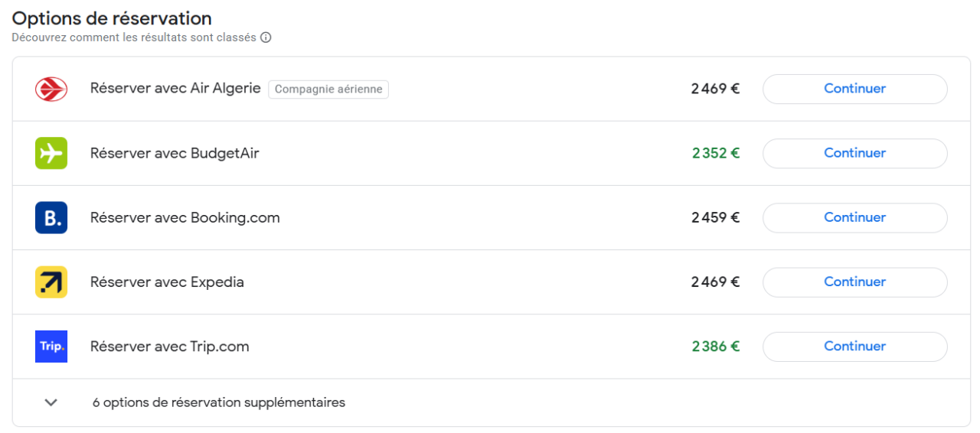Select Réserver avec Air Algerie text
Viewport: 980px width, 433px height.
click(175, 89)
